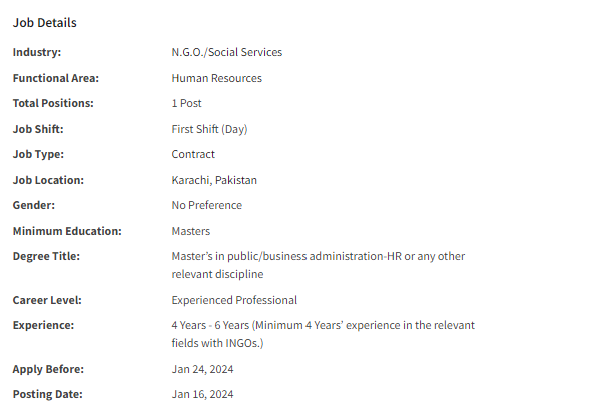This screenshot has height=417, width=609.
Task: Select the N.G.O./Social Services industry value
Action: click(227, 52)
